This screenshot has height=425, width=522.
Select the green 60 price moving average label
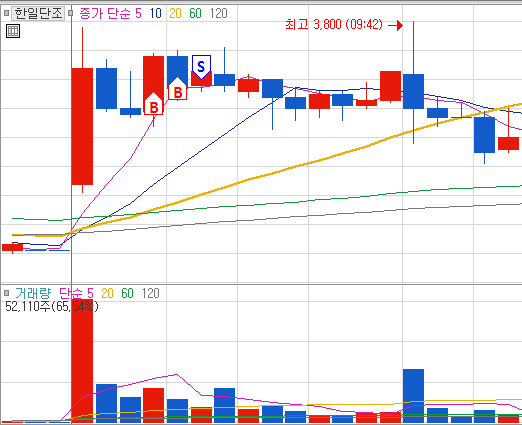click(x=195, y=13)
